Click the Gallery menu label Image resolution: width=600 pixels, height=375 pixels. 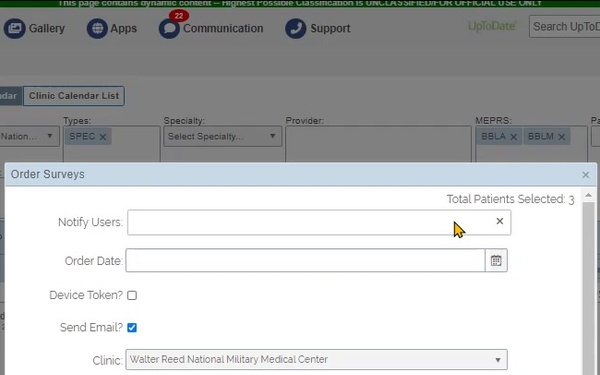click(47, 28)
